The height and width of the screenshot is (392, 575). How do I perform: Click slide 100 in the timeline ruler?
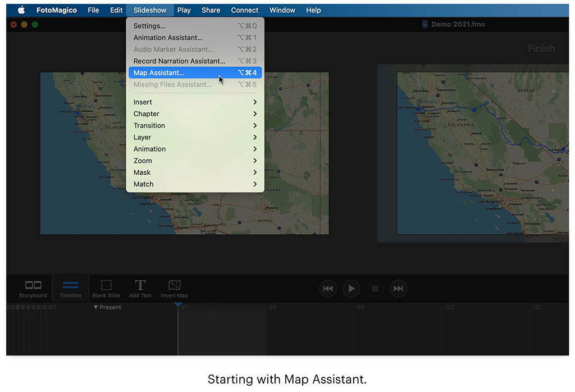click(x=449, y=307)
